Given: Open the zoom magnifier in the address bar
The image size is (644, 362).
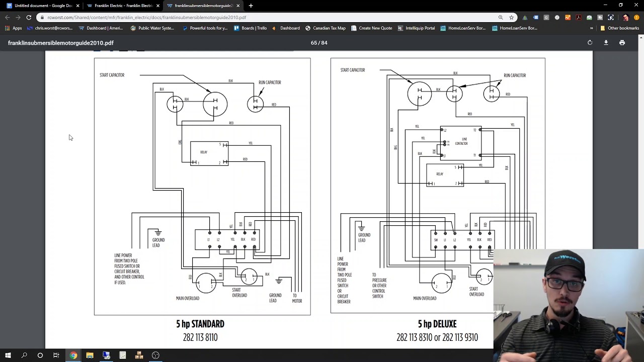Looking at the screenshot, I should click(501, 17).
